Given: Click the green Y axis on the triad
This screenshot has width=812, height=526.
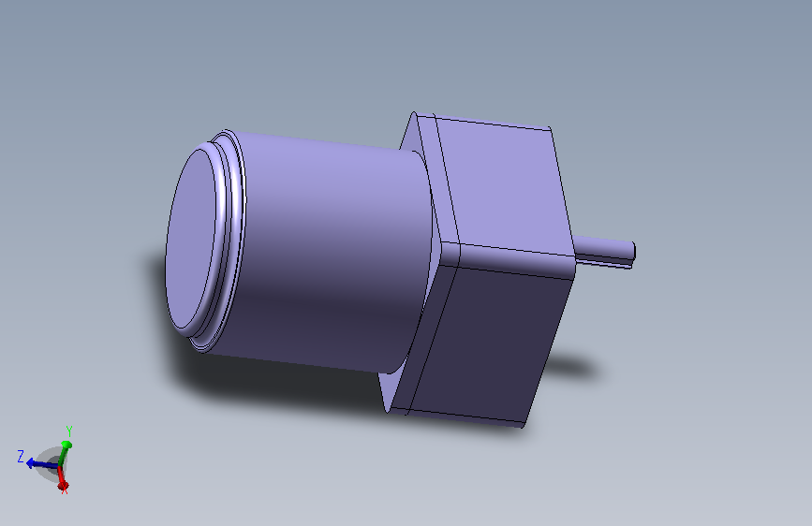Looking at the screenshot, I should coord(65,454).
